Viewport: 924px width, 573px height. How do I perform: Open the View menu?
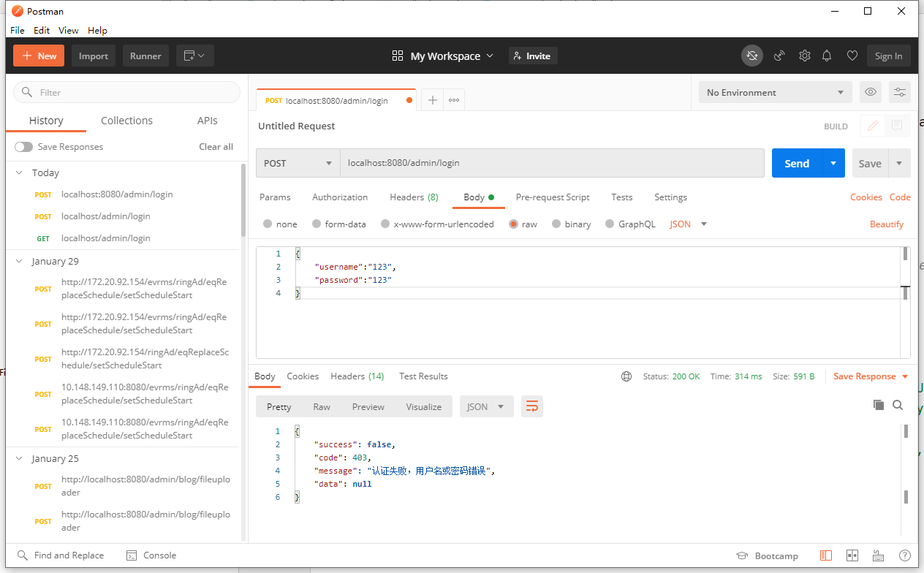(x=69, y=30)
